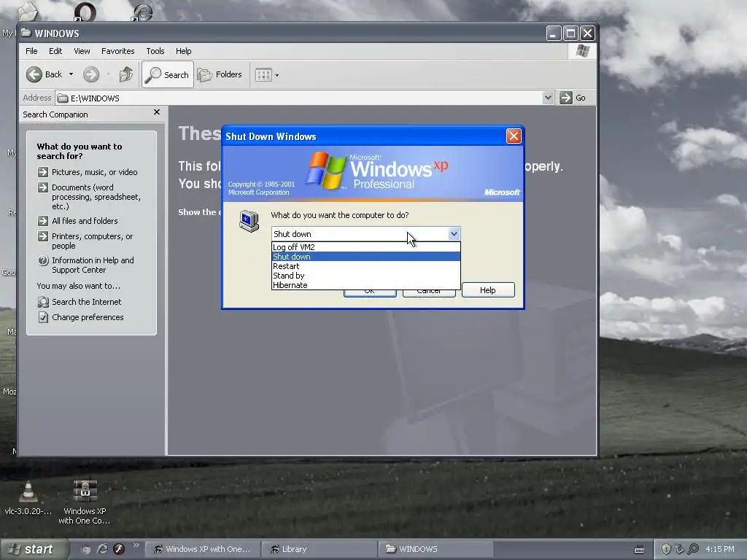This screenshot has width=747, height=560.
Task: Click the arrow icon beside All files and folders
Action: 43,221
